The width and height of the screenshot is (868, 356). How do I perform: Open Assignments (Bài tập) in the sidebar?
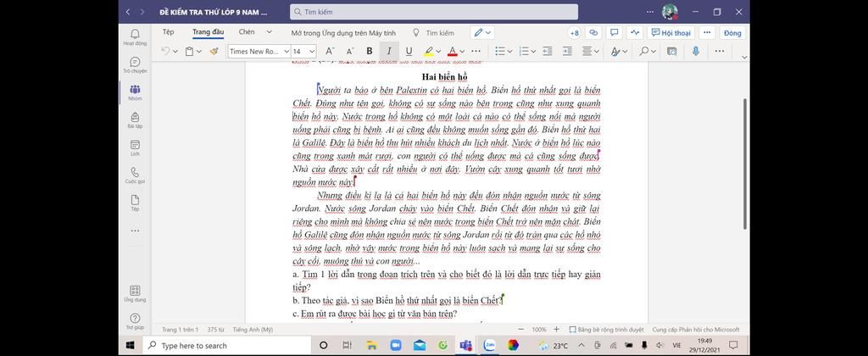[135, 120]
